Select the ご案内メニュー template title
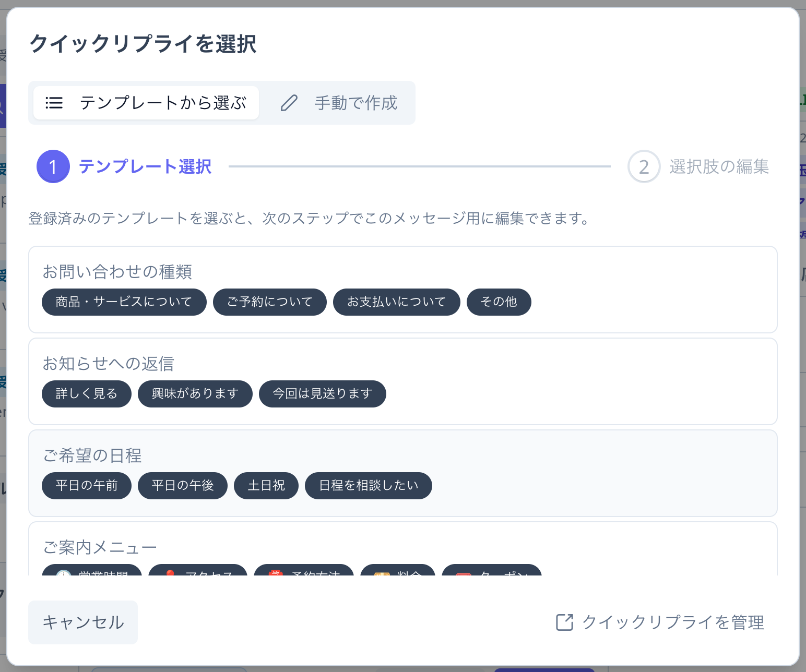Screen dimensions: 806x672 point(100,547)
